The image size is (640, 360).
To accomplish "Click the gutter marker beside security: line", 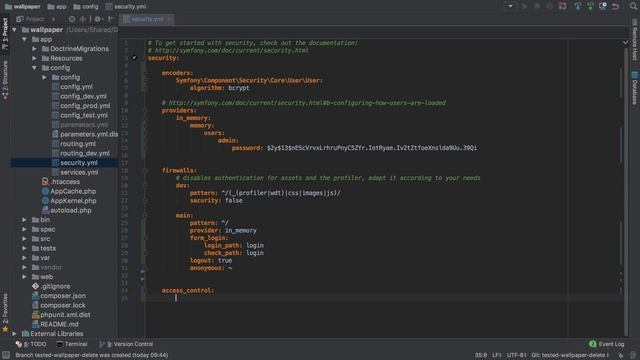I will pyautogui.click(x=134, y=58).
